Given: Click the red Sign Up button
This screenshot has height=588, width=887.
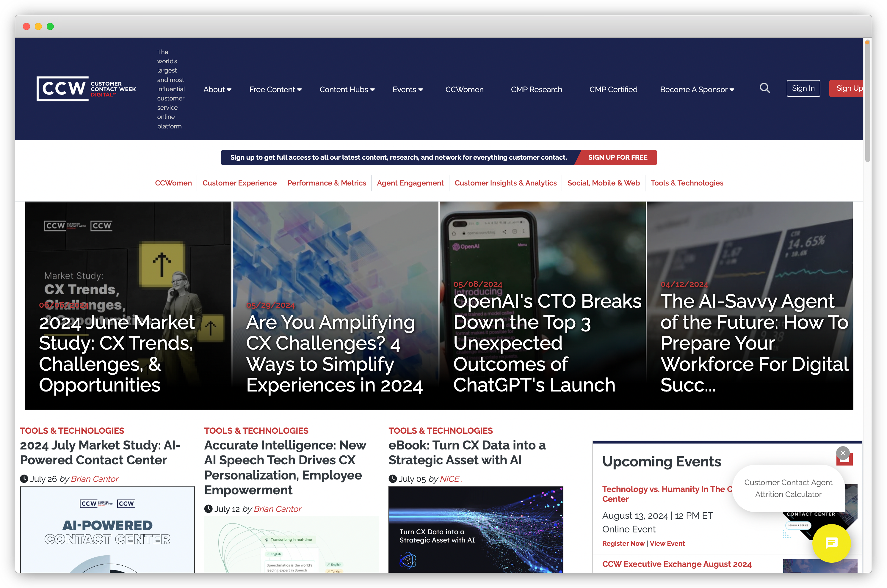Looking at the screenshot, I should click(847, 88).
